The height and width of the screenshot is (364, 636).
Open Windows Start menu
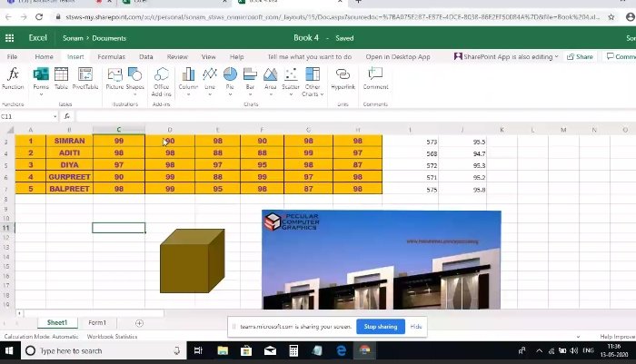pyautogui.click(x=9, y=350)
